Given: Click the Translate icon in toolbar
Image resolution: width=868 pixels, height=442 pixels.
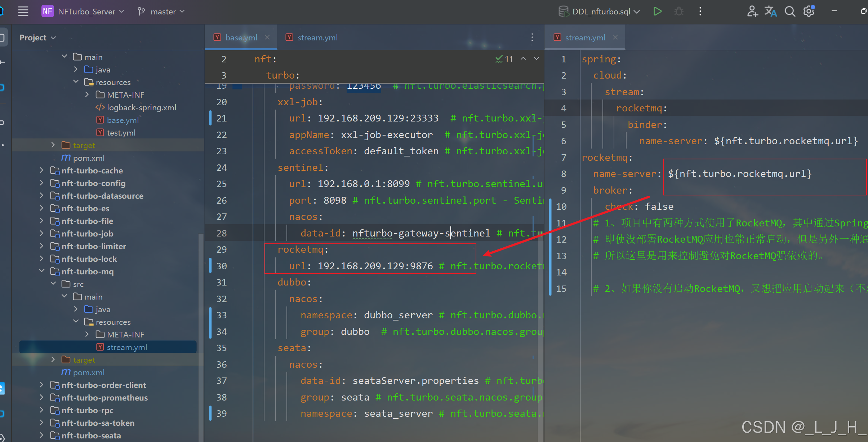Looking at the screenshot, I should pyautogui.click(x=770, y=12).
